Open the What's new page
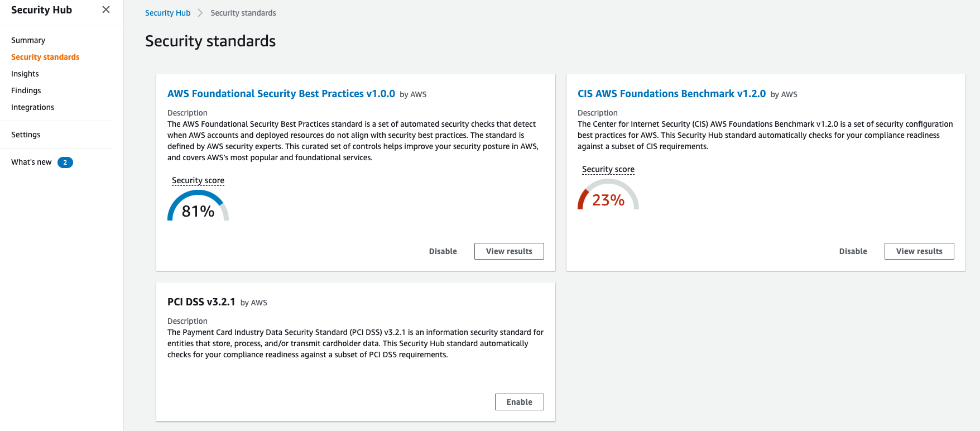 (x=31, y=162)
